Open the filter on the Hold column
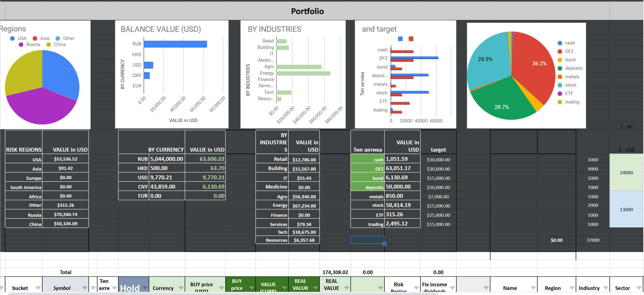The image size is (644, 295). 145,288
